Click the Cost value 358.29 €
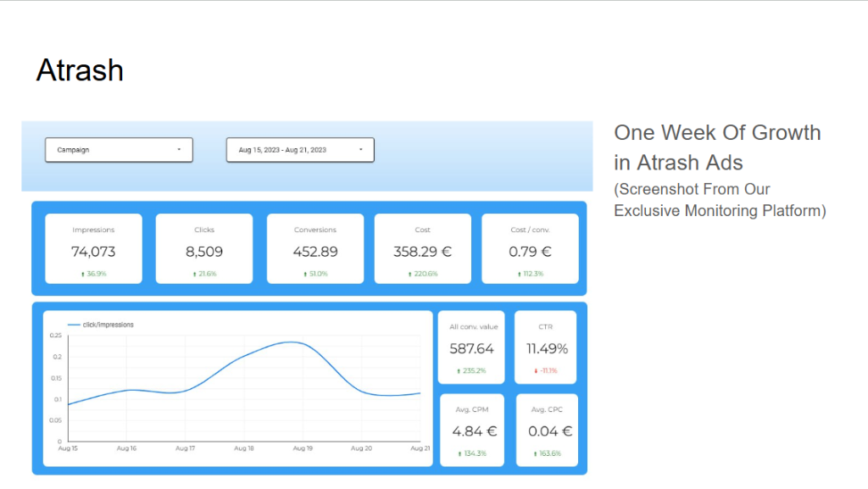Viewport: 868px width, 489px height. 422,252
